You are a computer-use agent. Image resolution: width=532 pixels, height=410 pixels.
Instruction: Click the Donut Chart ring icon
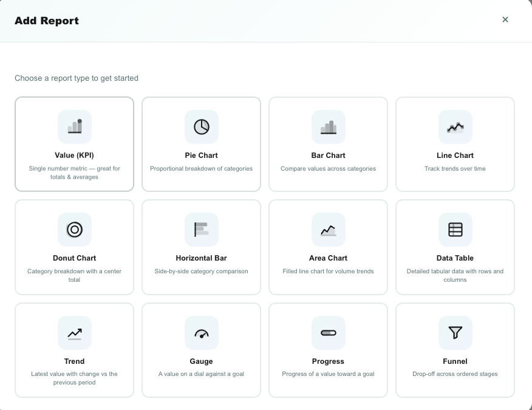pos(74,230)
